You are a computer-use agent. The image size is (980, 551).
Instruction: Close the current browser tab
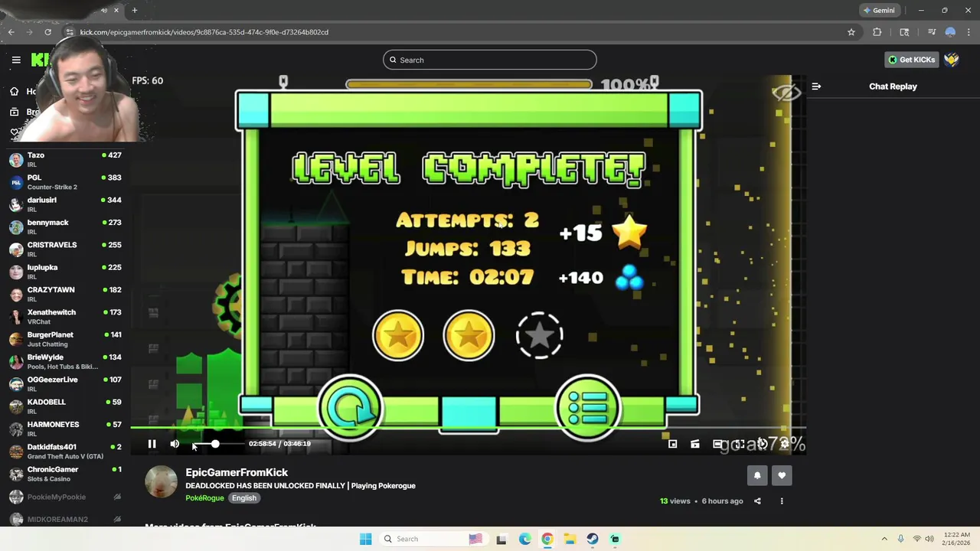[x=116, y=10]
